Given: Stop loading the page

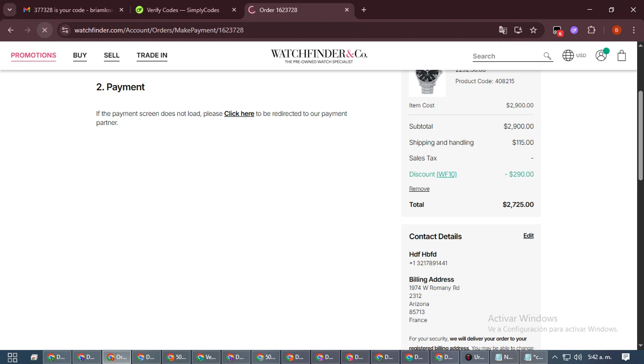Looking at the screenshot, I should coord(45,30).
